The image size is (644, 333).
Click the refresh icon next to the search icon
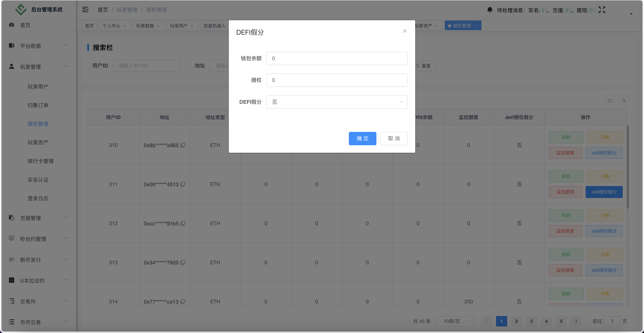624,101
